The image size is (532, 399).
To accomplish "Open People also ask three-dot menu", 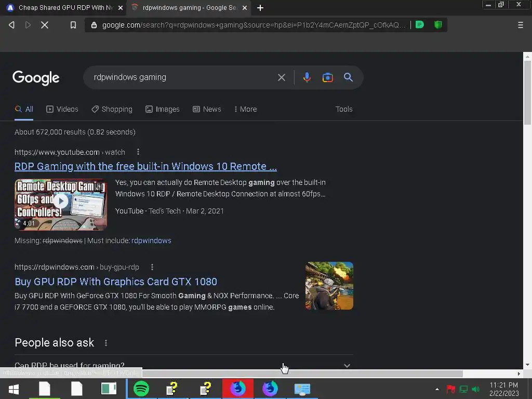I will (x=106, y=343).
